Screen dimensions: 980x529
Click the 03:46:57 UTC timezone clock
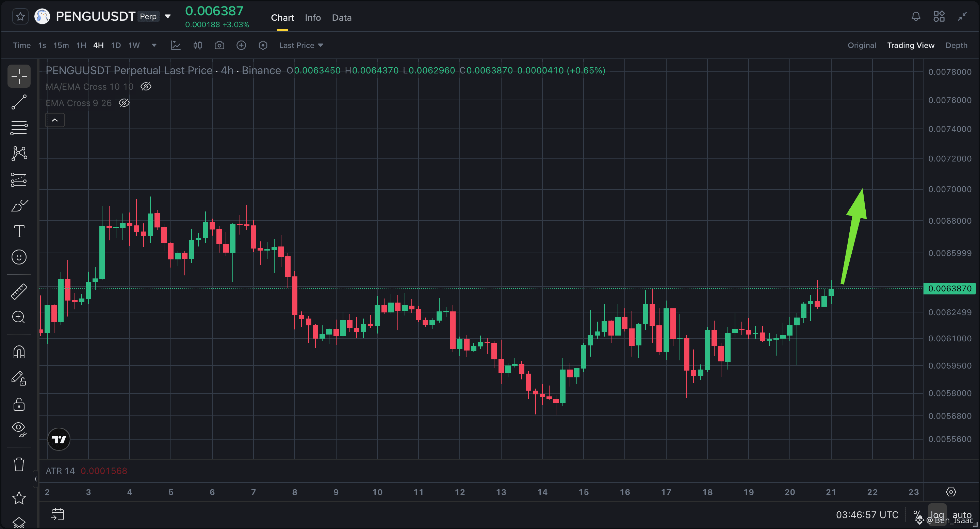pyautogui.click(x=867, y=515)
